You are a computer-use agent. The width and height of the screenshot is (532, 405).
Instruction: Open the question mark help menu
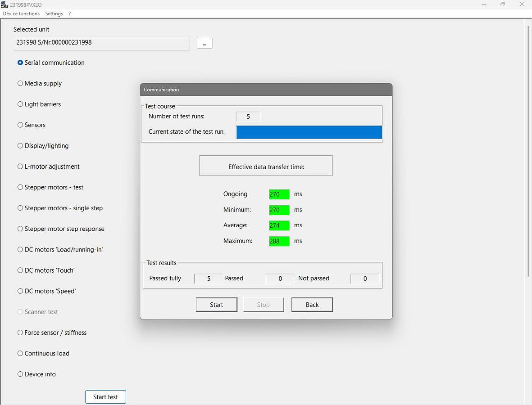coord(70,13)
